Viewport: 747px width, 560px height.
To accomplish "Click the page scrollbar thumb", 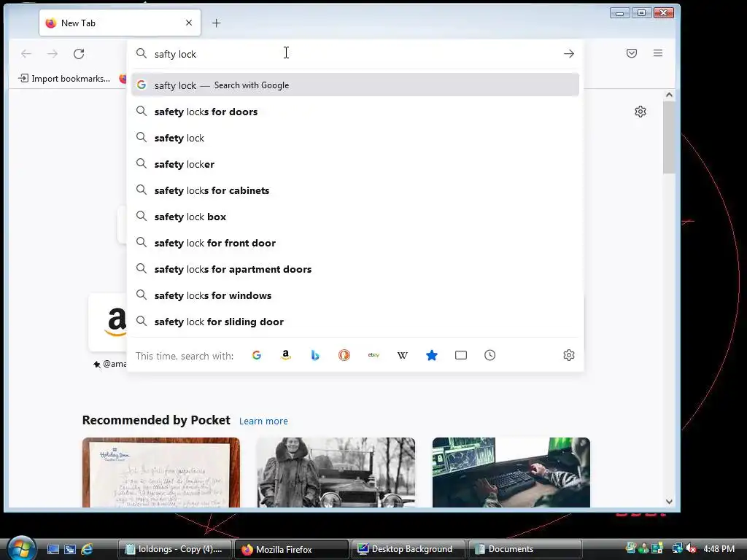I will click(669, 138).
